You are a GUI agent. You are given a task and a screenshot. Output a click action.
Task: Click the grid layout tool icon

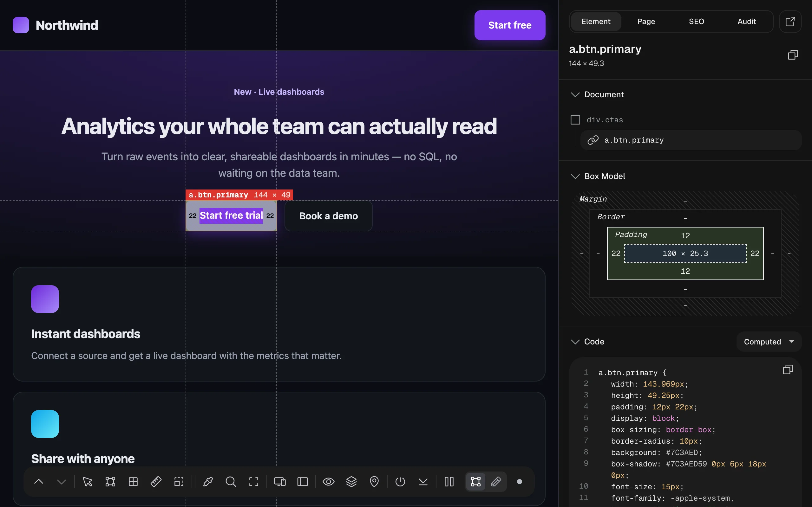click(x=133, y=482)
